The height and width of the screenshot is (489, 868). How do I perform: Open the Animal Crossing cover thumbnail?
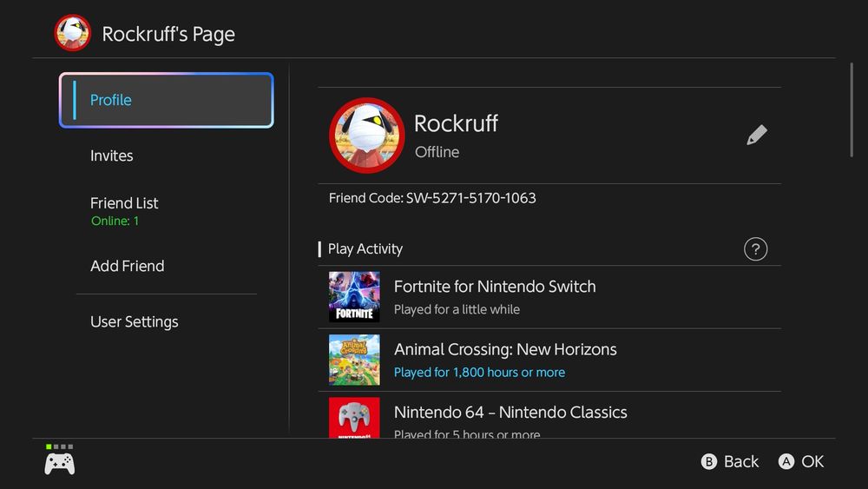click(354, 360)
